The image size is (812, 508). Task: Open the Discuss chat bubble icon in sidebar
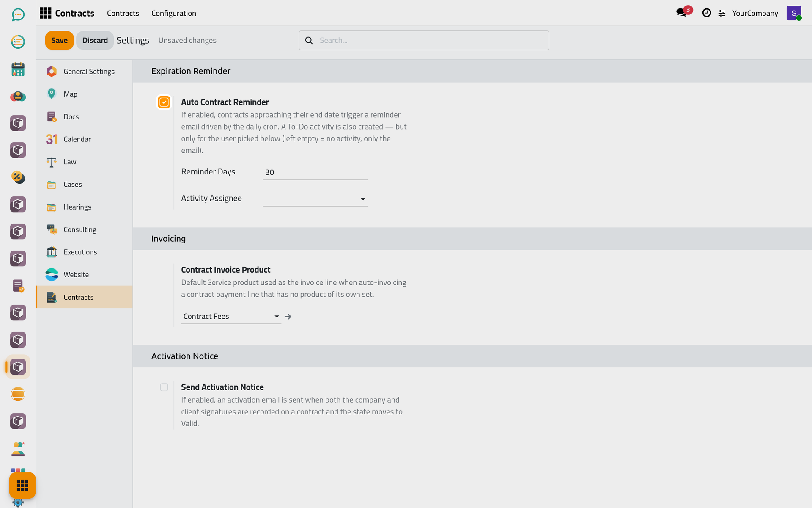click(x=18, y=15)
